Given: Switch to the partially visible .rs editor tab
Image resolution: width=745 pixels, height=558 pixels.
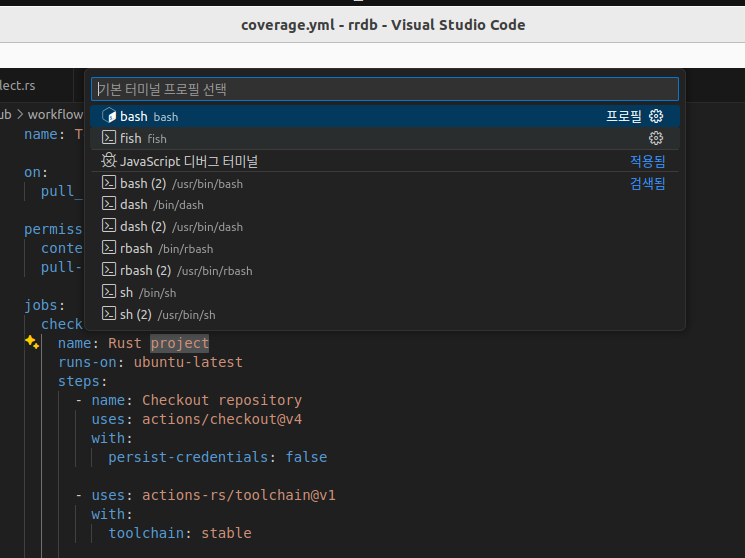Looking at the screenshot, I should click(18, 85).
